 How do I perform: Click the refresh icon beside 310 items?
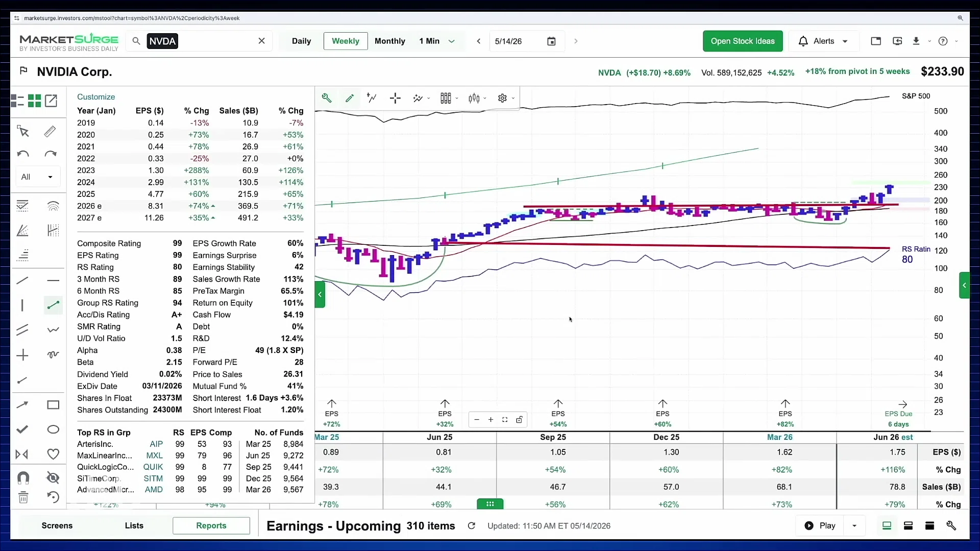point(472,525)
